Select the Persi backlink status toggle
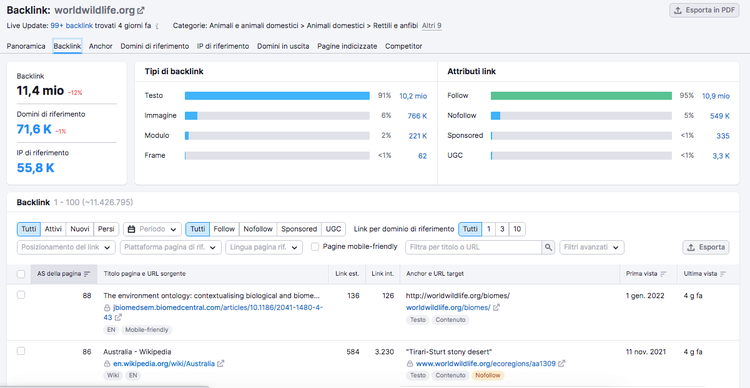This screenshot has width=750, height=388. pyautogui.click(x=106, y=229)
